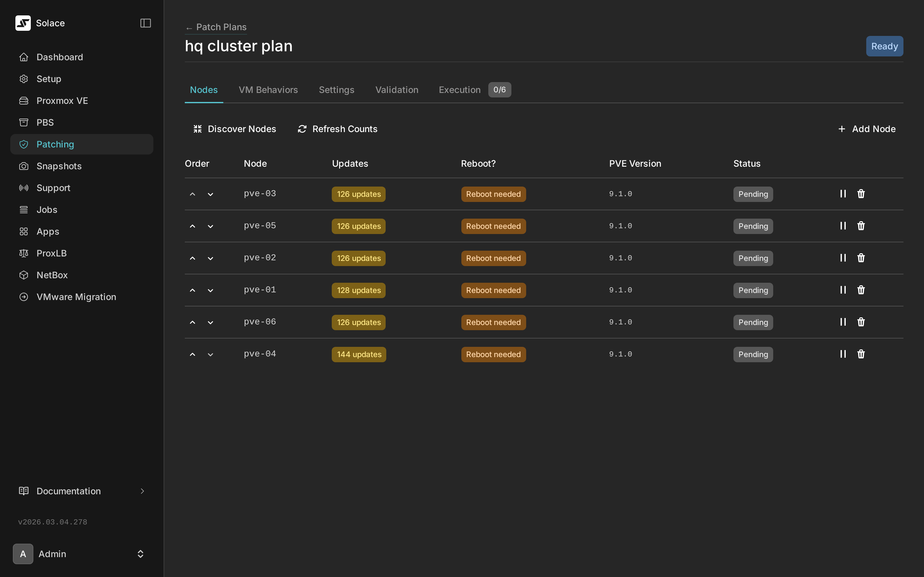924x577 pixels.
Task: Pause patching for pve-03
Action: [843, 194]
